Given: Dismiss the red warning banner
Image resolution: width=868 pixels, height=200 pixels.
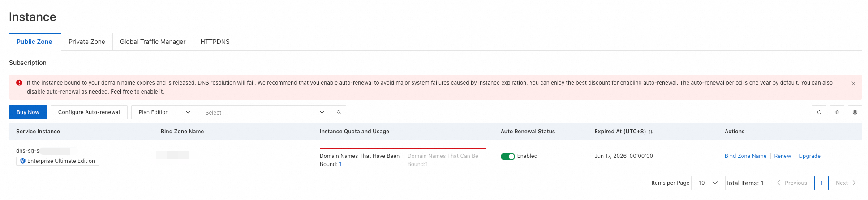Looking at the screenshot, I should tap(853, 84).
